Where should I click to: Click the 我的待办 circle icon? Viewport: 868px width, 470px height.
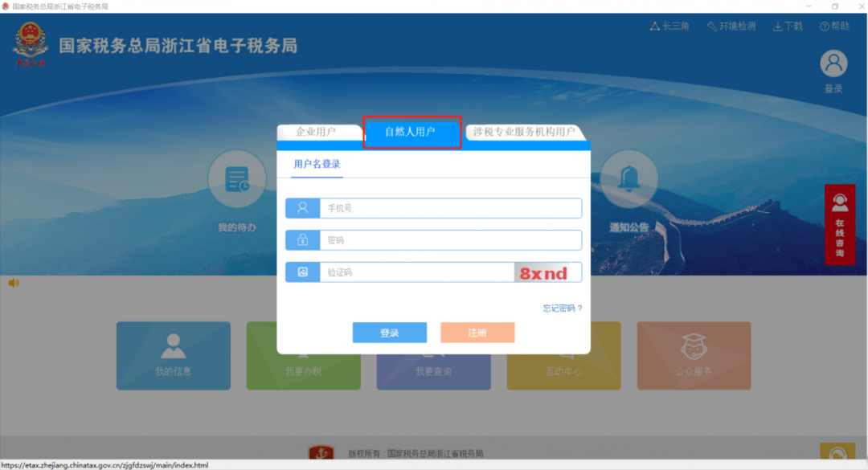click(x=237, y=179)
